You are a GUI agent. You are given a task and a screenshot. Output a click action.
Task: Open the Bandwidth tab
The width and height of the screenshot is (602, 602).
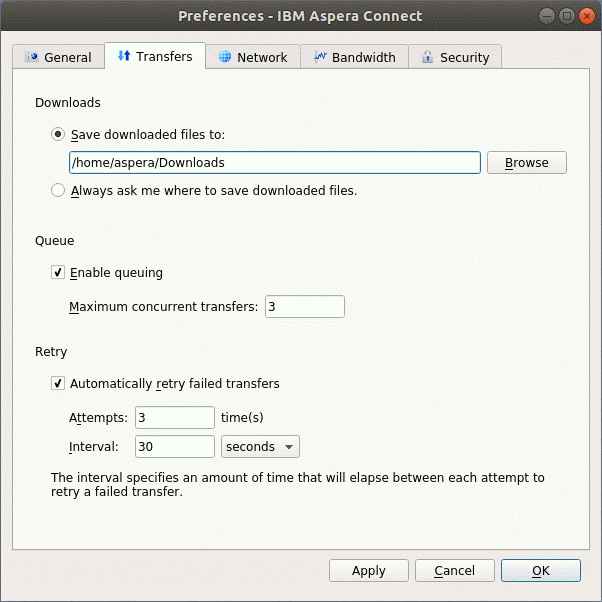click(x=355, y=58)
